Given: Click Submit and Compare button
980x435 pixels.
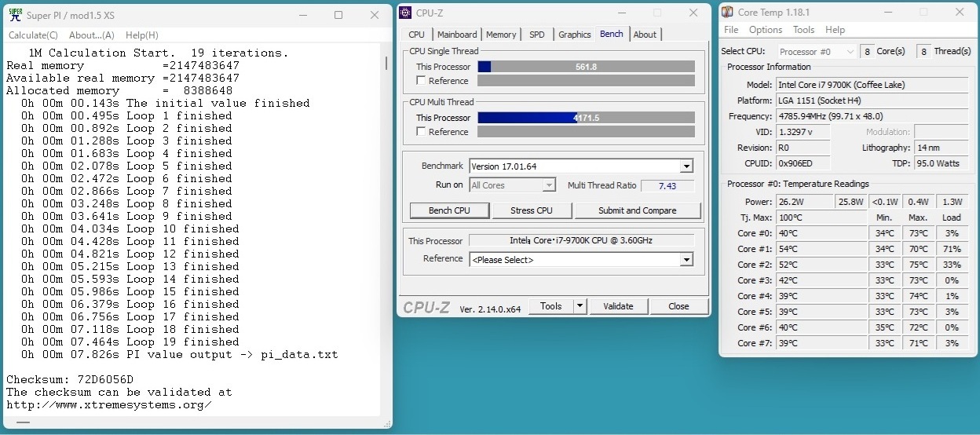Looking at the screenshot, I should tap(638, 210).
